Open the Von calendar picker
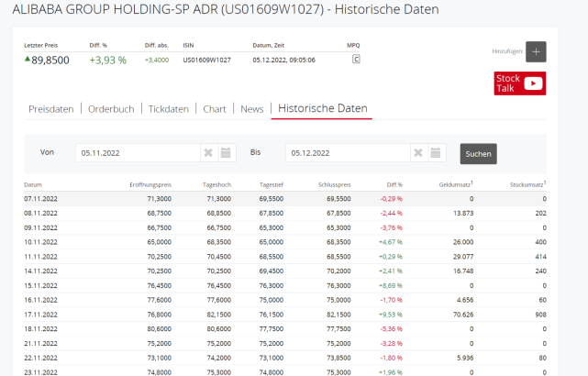This screenshot has width=588, height=376. point(227,153)
